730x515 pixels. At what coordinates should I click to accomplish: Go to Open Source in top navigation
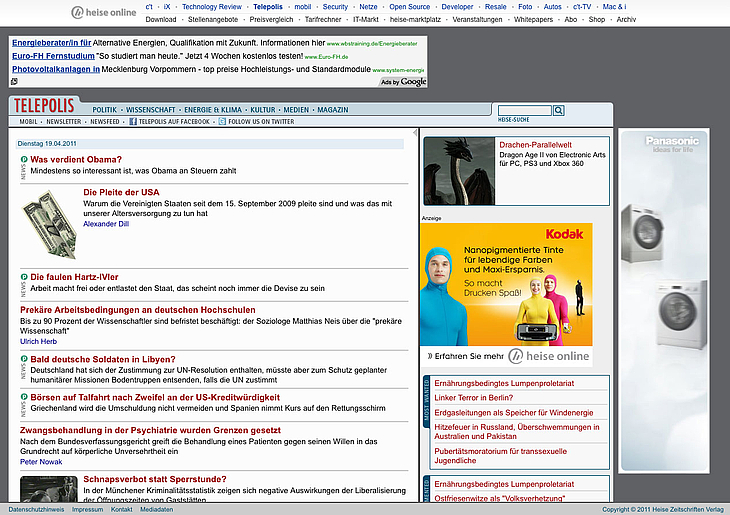click(x=410, y=7)
